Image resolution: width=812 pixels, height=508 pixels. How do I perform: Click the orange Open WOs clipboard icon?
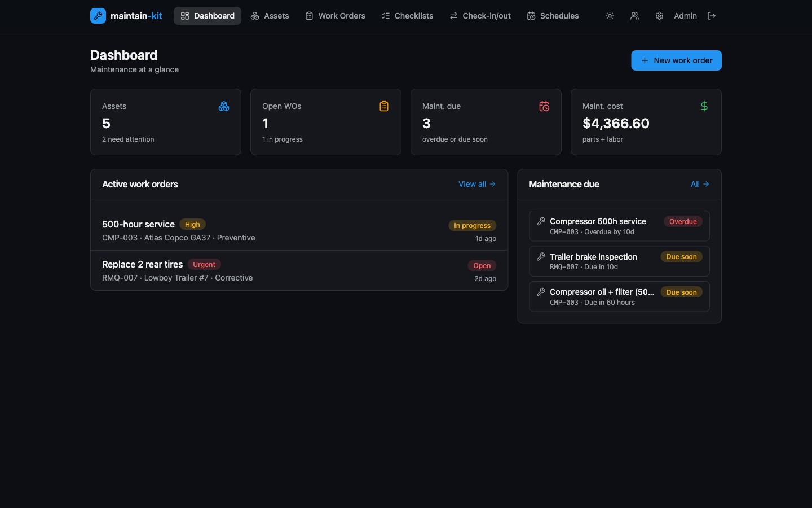click(384, 106)
